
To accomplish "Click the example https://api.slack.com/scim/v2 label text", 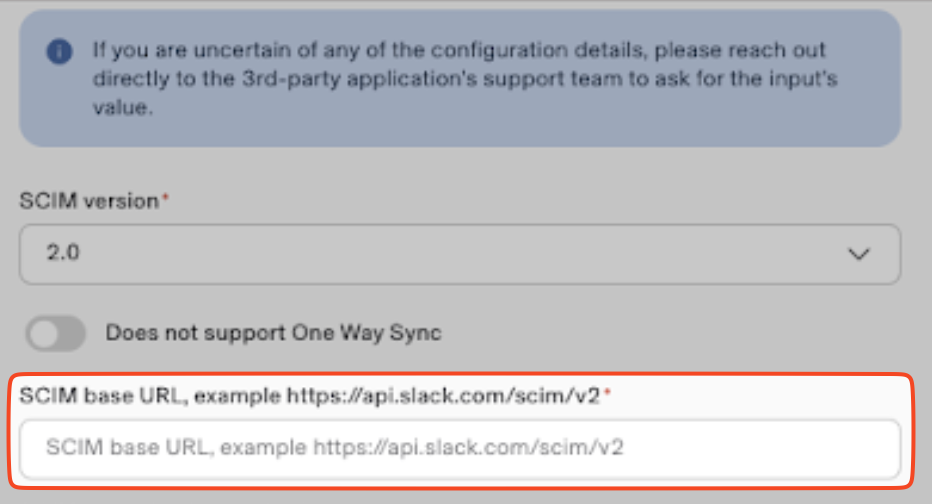I will click(x=400, y=396).
